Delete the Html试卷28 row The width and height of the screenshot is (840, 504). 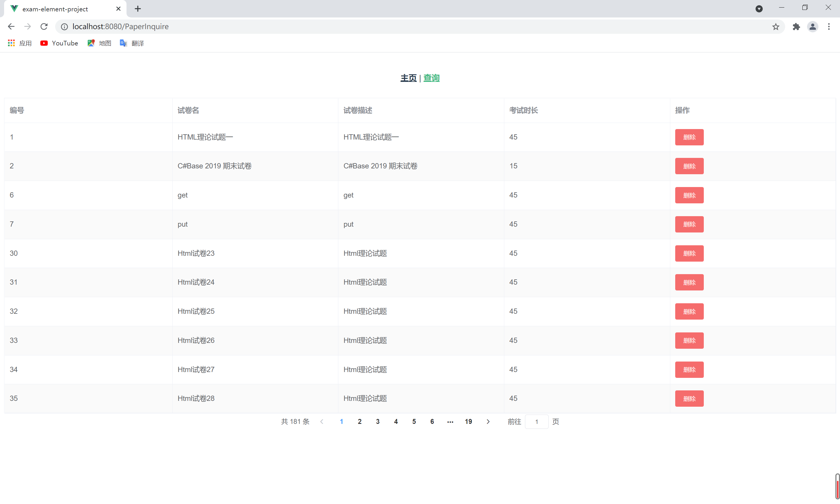tap(689, 398)
